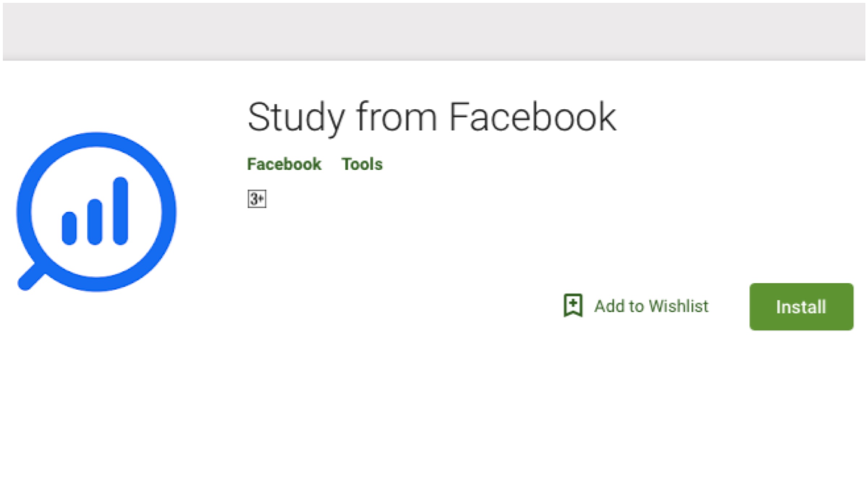Click the word Facebook in the app title
Image resolution: width=868 pixels, height=486 pixels.
tap(533, 117)
